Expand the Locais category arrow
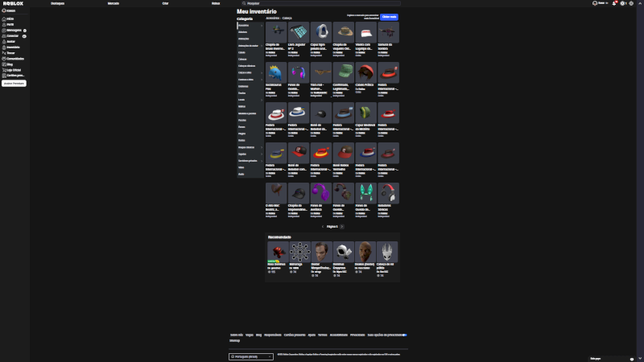This screenshot has height=362, width=644. 262,100
